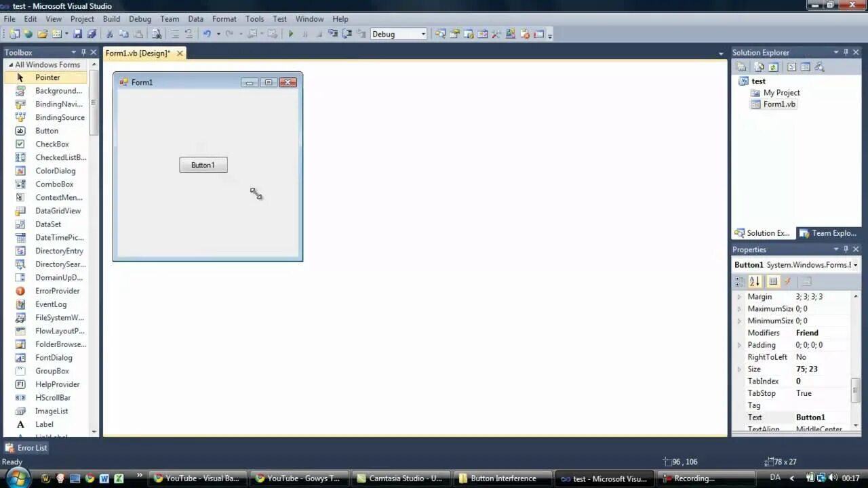Click View Designer icon in Solution Explorer
Viewport: 868px width, 488px height.
tap(805, 67)
